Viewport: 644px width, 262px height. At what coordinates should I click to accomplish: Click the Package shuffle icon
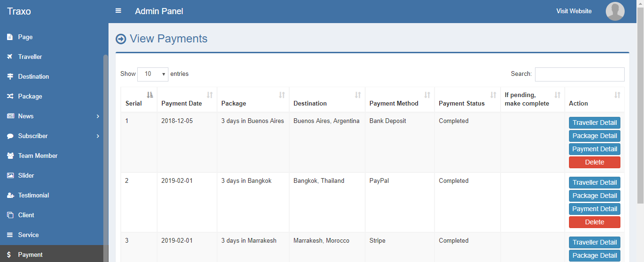(x=10, y=96)
